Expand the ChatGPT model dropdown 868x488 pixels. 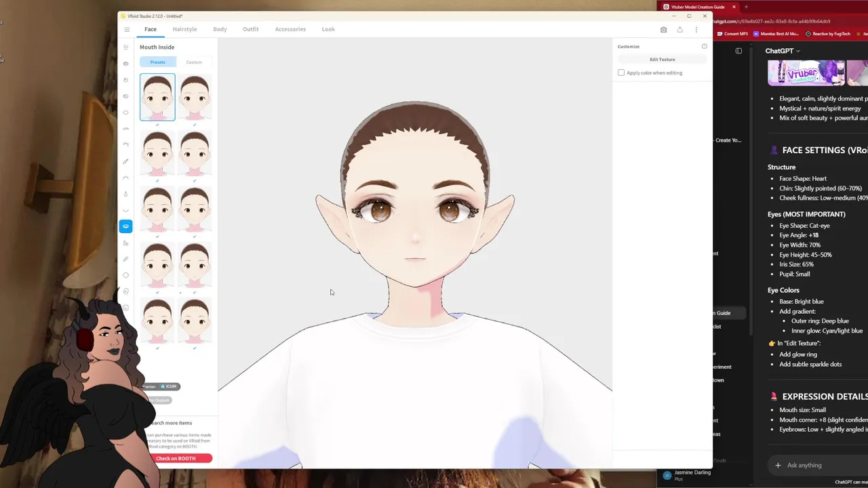tap(783, 51)
